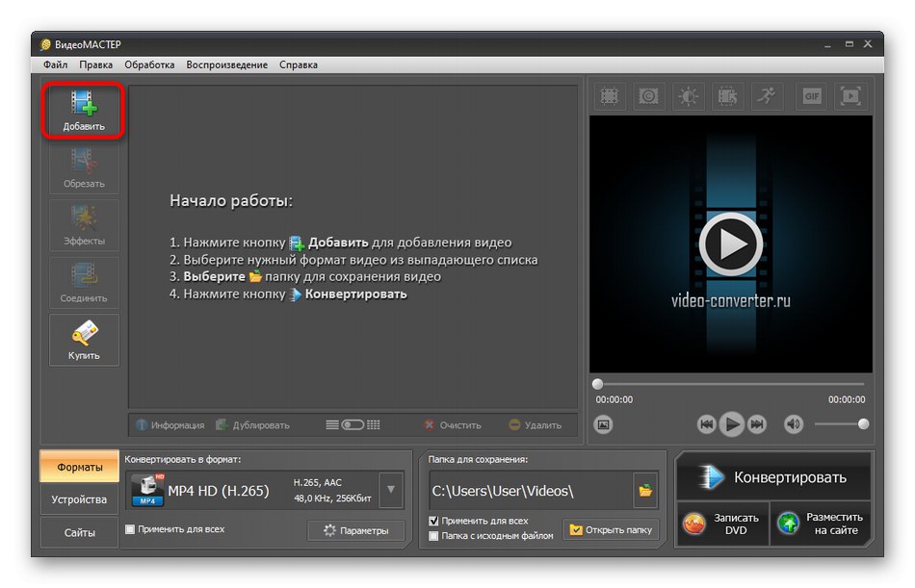Change speed via running man icon

click(x=767, y=95)
